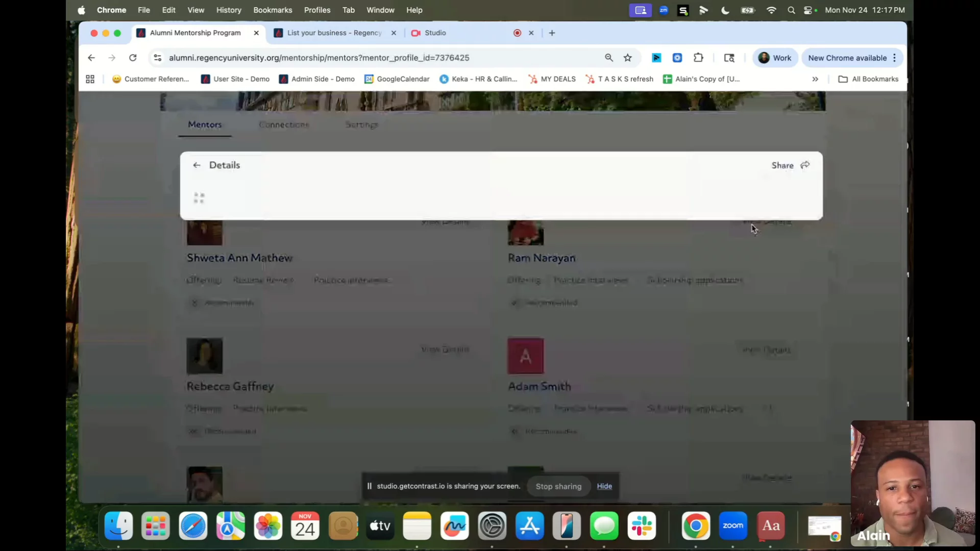Click the back arrow beside Details
Screen dimensions: 980x551
(x=197, y=165)
